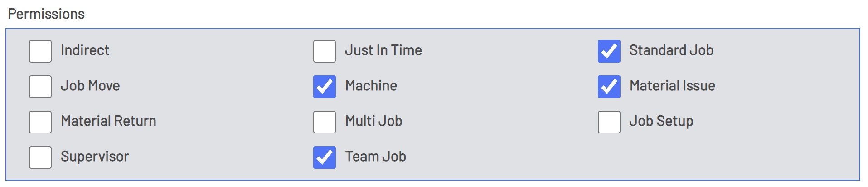This screenshot has height=187, width=868.
Task: Enable the Job Setup checkbox
Action: (609, 122)
